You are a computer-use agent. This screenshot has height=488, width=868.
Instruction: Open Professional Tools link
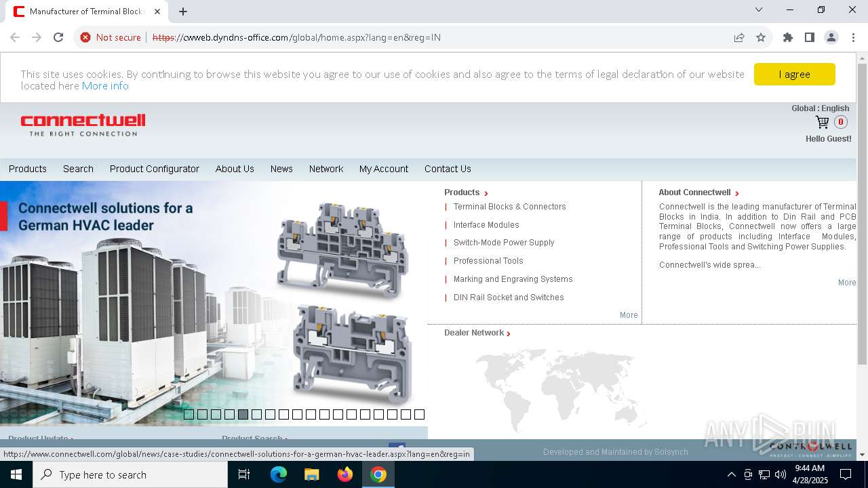coord(488,261)
